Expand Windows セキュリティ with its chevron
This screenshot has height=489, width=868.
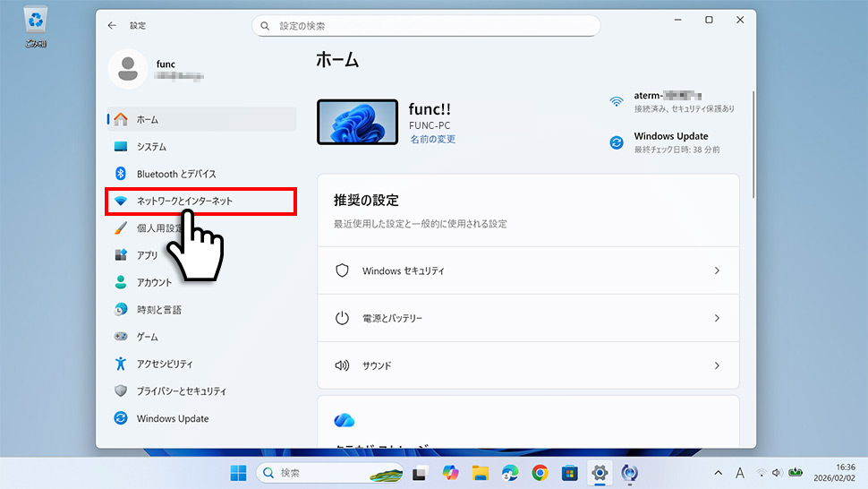point(717,270)
